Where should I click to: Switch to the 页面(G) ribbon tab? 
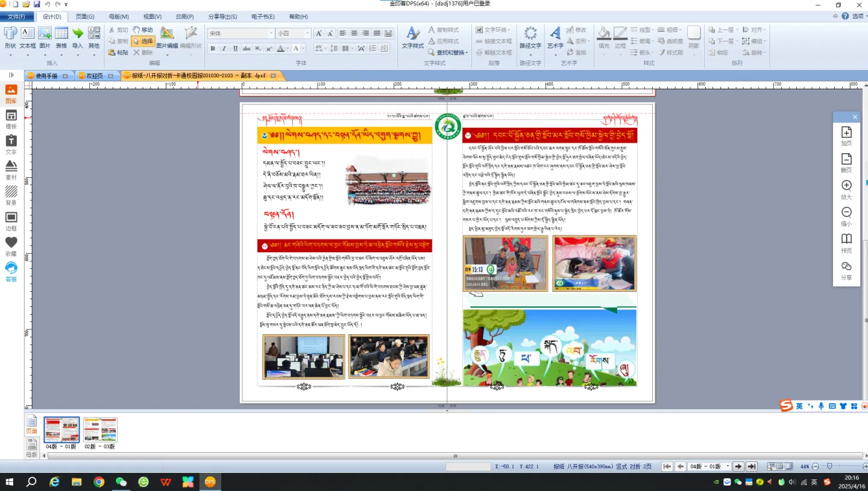coord(85,16)
